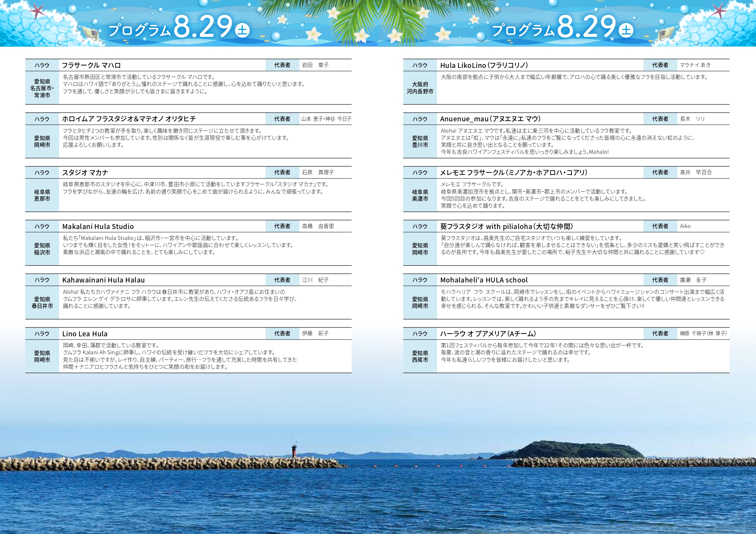Click the 代表者 label beside 岩田 章子
This screenshot has height=534, width=756.
[282, 65]
